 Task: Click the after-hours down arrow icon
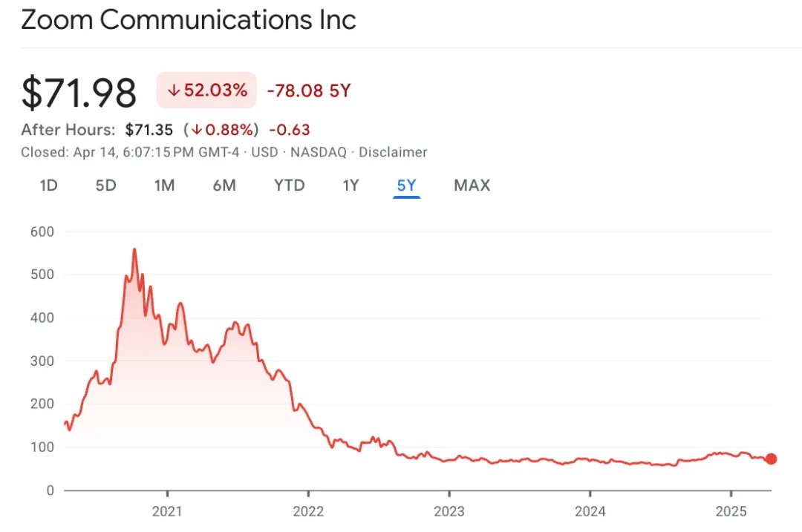click(197, 130)
